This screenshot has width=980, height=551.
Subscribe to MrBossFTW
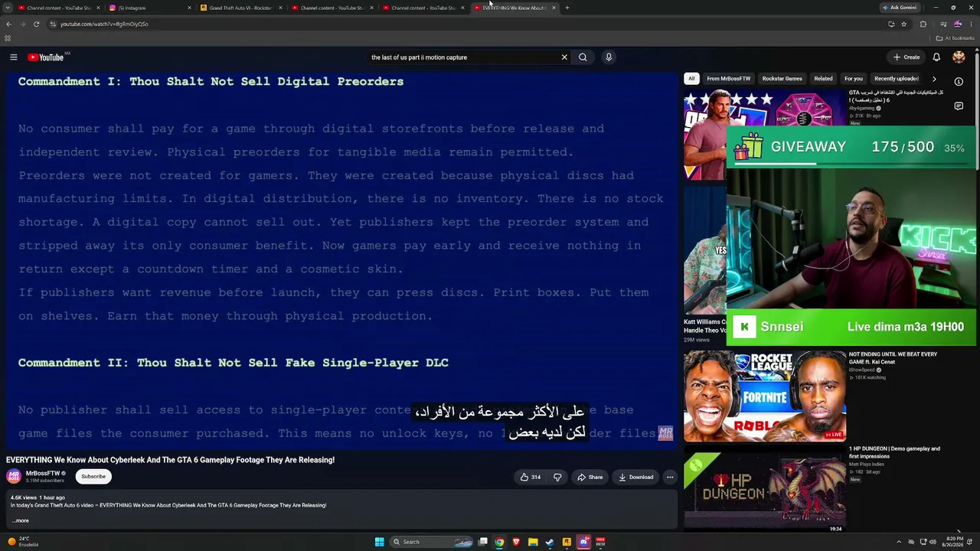(x=93, y=477)
